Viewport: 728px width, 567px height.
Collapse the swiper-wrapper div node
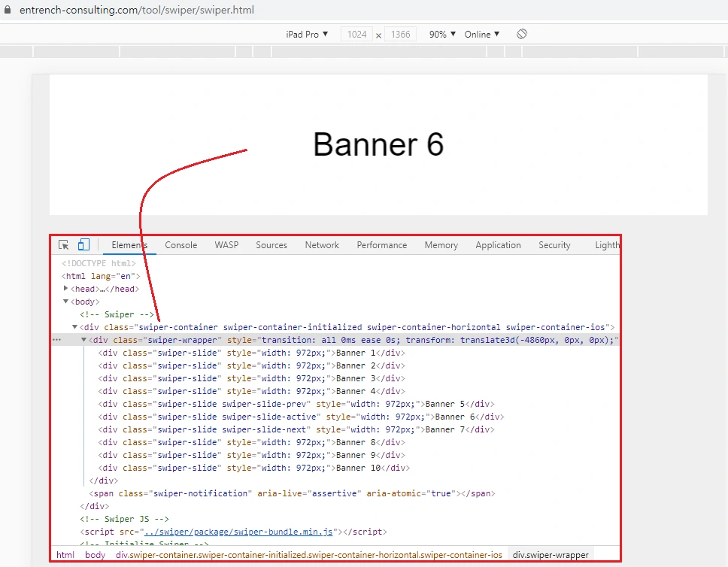[84, 340]
